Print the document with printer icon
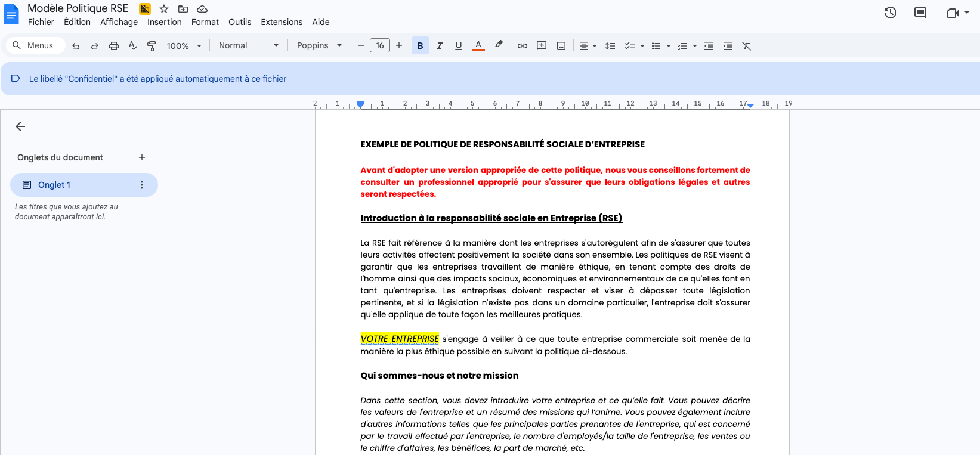 [114, 46]
